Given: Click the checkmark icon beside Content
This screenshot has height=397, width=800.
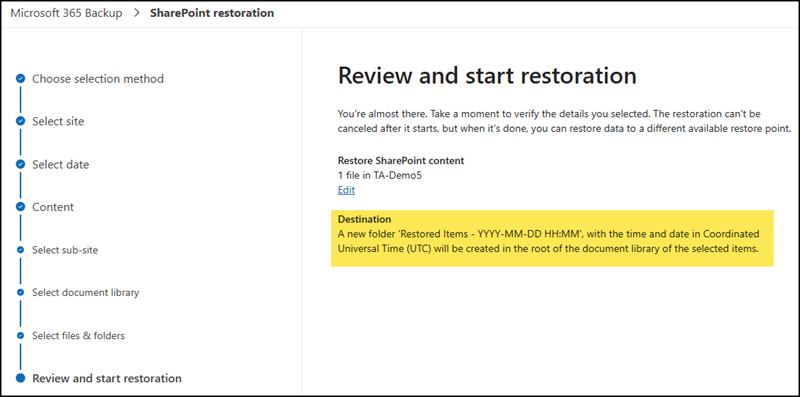Looking at the screenshot, I should [20, 207].
